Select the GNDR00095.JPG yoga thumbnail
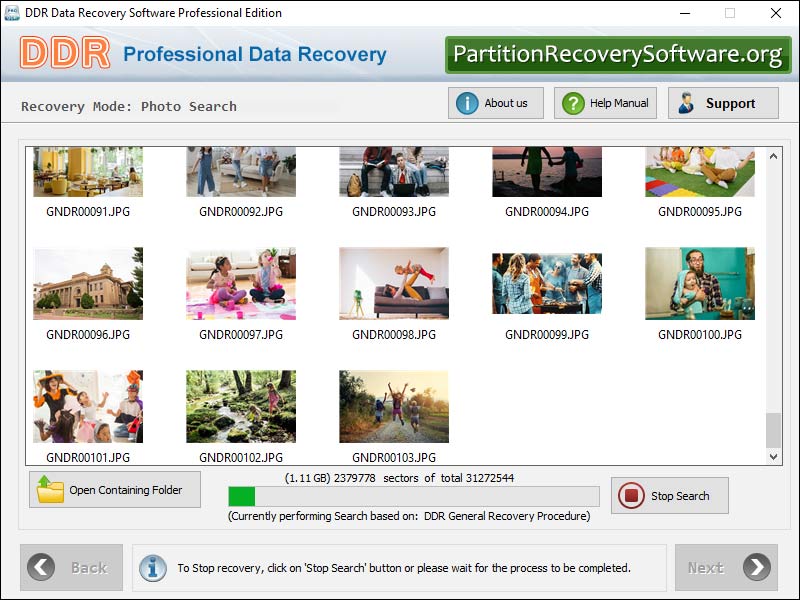 click(700, 172)
